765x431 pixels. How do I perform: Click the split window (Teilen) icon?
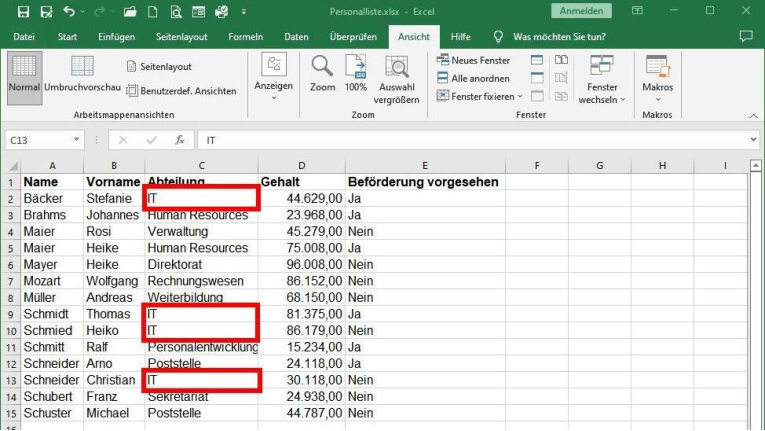click(537, 60)
